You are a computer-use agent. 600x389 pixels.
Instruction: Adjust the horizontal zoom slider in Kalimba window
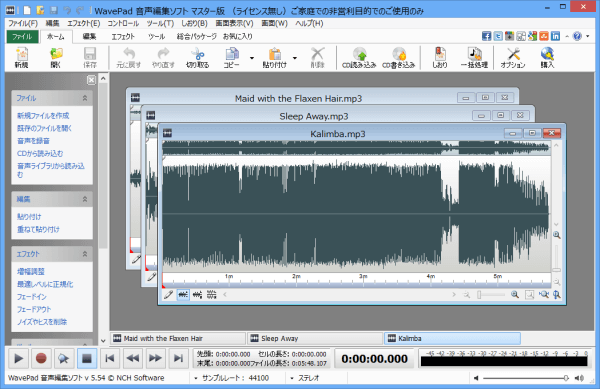pos(491,295)
